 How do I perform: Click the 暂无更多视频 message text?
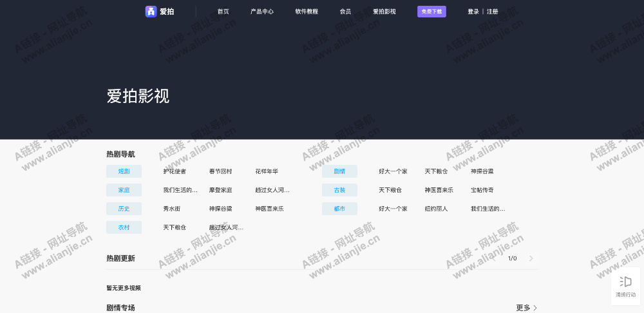coord(124,288)
